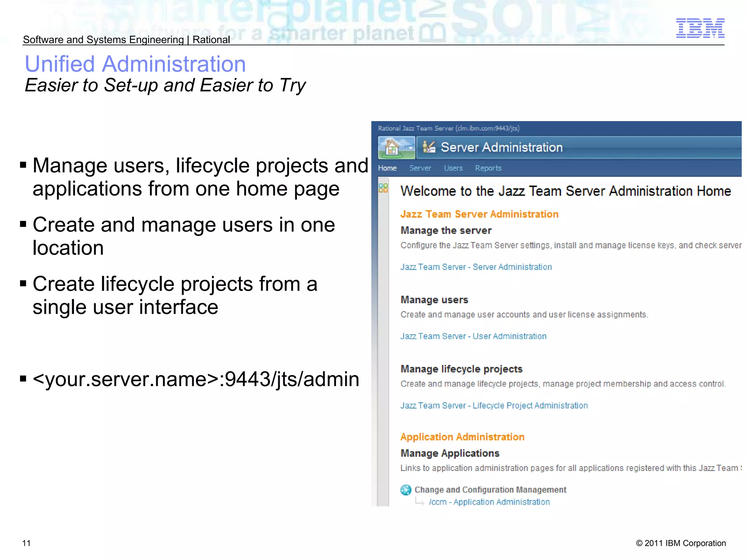Click the slide number 11
This screenshot has width=747, height=560.
[27, 543]
